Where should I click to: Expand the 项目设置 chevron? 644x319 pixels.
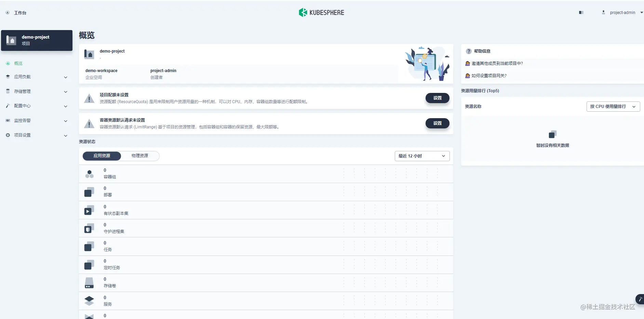(x=66, y=136)
